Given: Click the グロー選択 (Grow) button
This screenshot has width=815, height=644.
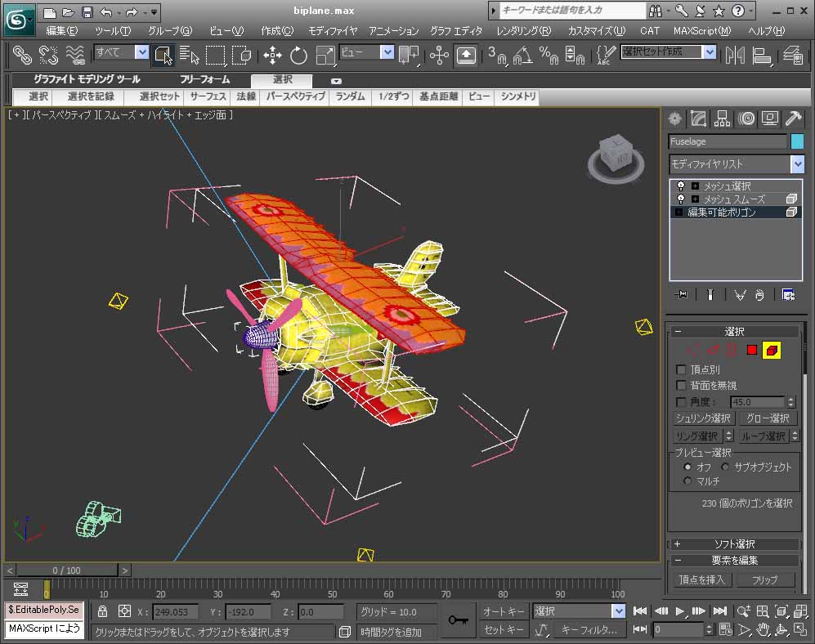Looking at the screenshot, I should (x=768, y=418).
